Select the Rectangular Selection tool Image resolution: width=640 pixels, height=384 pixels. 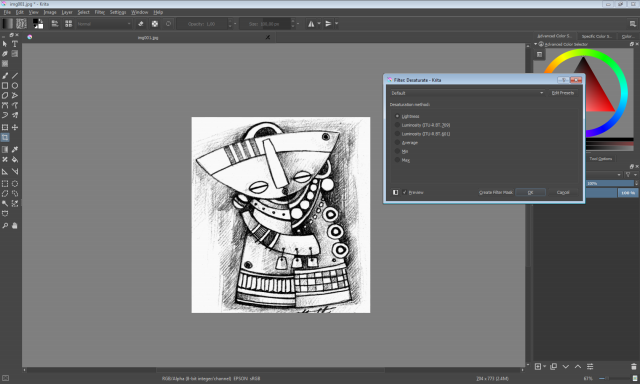[5, 184]
